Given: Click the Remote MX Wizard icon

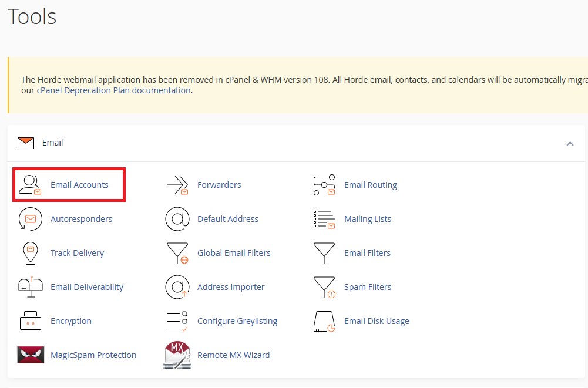Looking at the screenshot, I should [177, 355].
